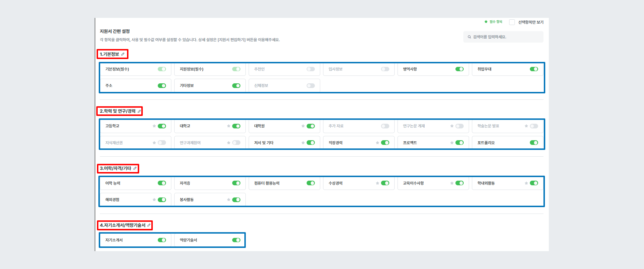This screenshot has width=644, height=269.
Task: Turn off the 주소 switch
Action: (162, 85)
